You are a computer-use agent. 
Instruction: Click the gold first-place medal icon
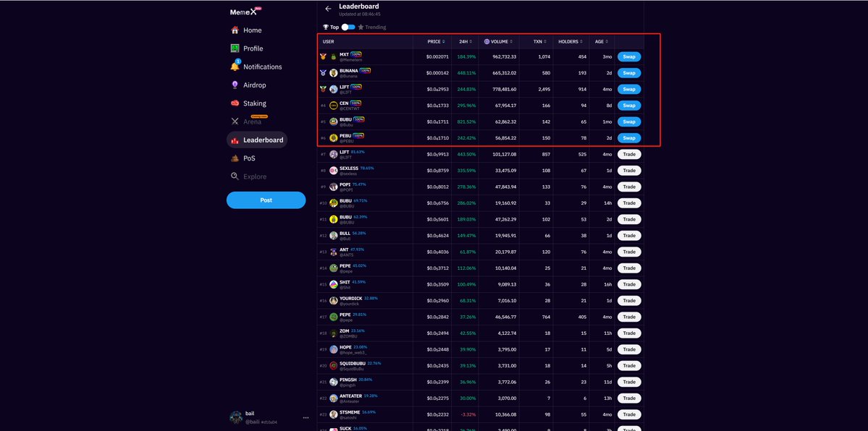pos(323,56)
